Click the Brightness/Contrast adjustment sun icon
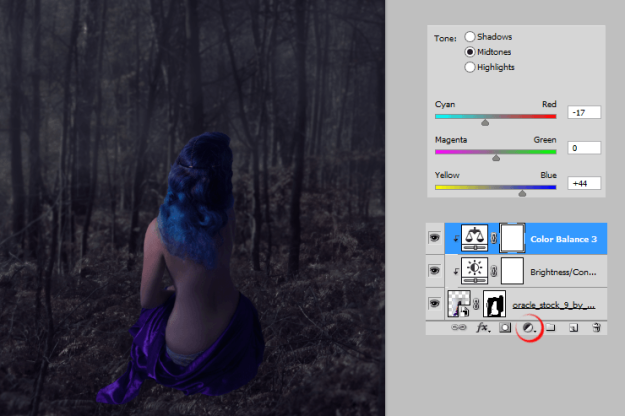This screenshot has height=416, width=625. coord(474,271)
